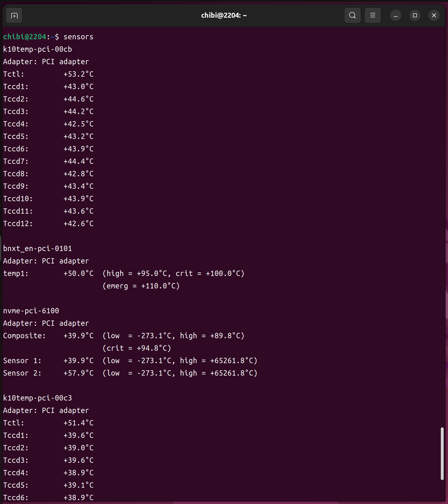Click the window title chibi@2204: ~

[x=224, y=16]
